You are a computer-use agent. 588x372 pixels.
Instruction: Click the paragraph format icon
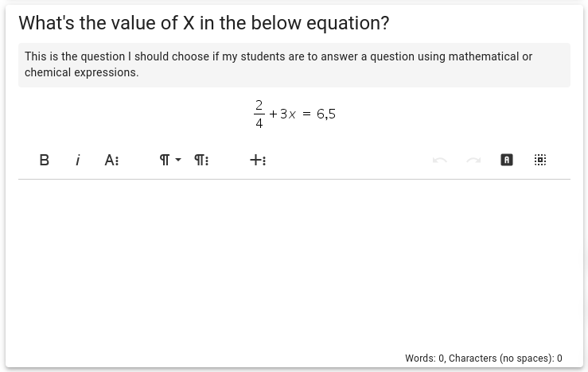tap(165, 160)
